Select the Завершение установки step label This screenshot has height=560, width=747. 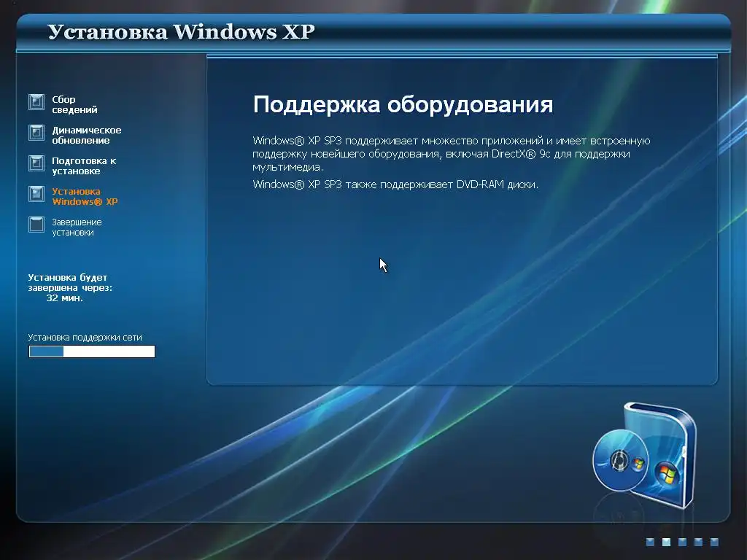(x=76, y=227)
